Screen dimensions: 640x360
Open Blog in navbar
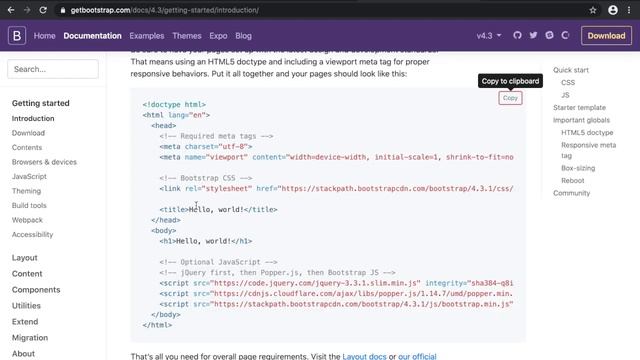coord(243,36)
